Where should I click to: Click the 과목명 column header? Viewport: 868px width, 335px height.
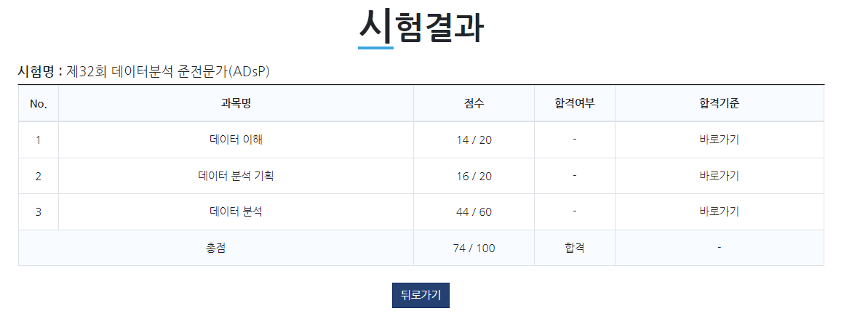[x=236, y=103]
